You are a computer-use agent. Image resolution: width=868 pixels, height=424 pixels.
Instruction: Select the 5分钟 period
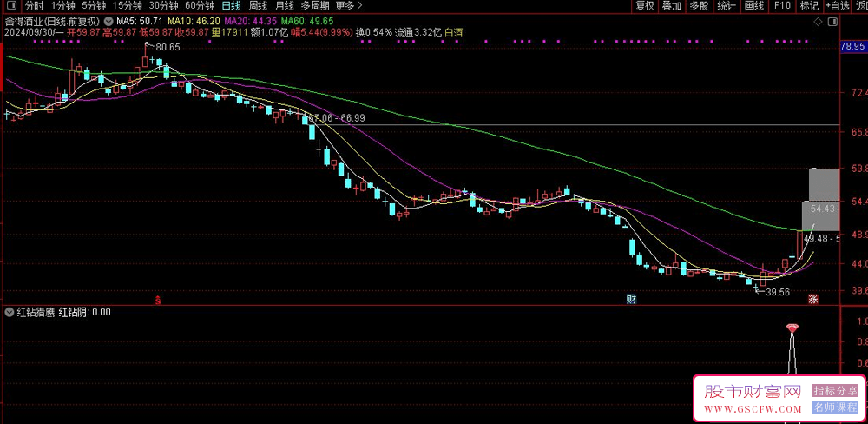point(94,6)
